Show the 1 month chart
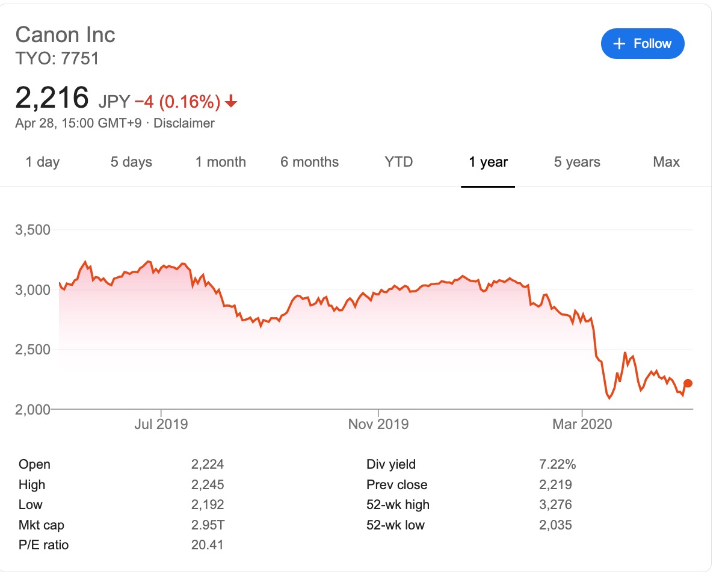Screen dimensions: 728x580 coord(221,162)
